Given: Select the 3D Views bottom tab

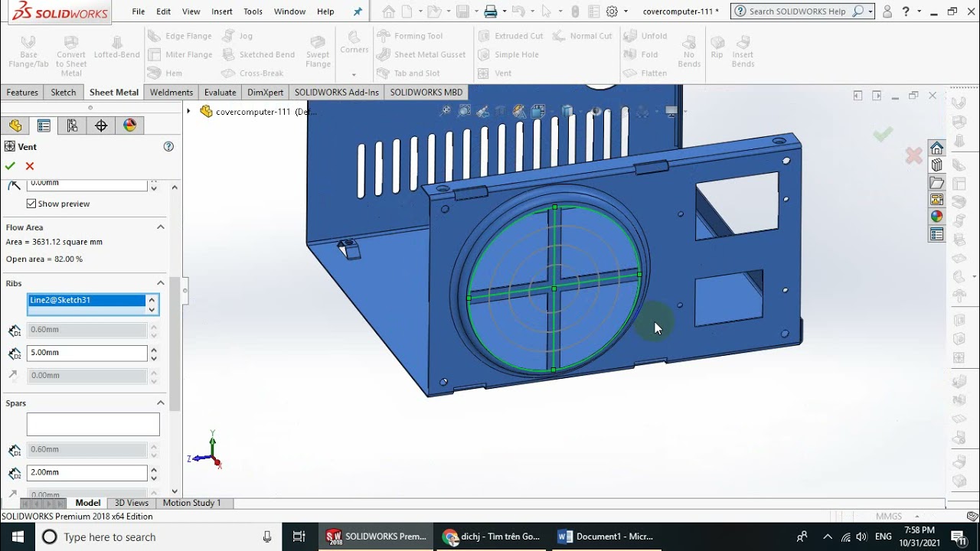Looking at the screenshot, I should tap(132, 503).
